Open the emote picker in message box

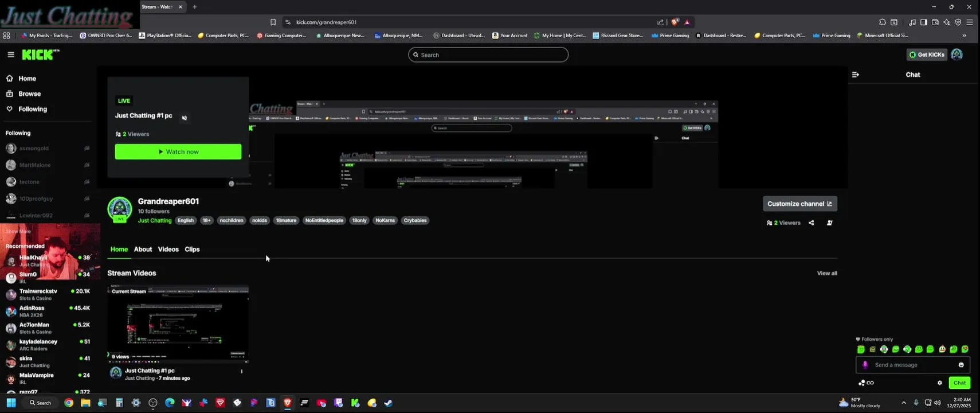point(961,365)
